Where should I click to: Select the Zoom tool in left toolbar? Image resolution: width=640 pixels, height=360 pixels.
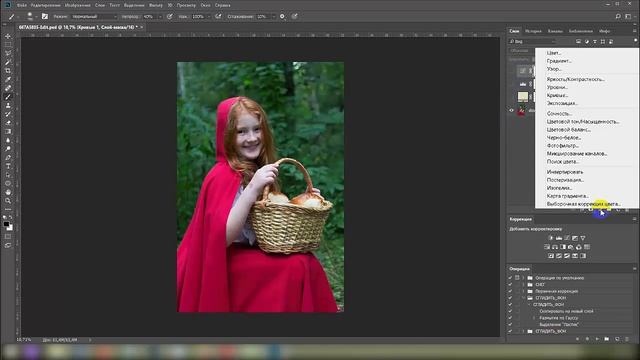[x=8, y=201]
